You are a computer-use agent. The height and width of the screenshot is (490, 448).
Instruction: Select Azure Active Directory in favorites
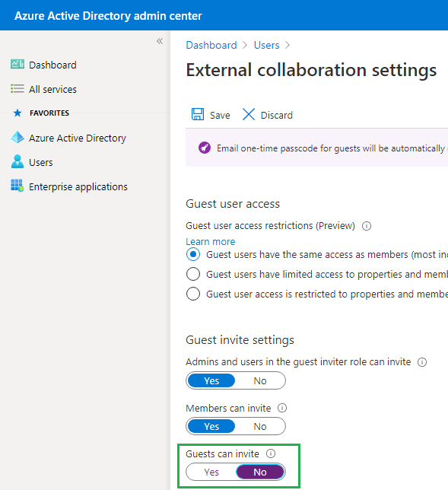pyautogui.click(x=78, y=138)
